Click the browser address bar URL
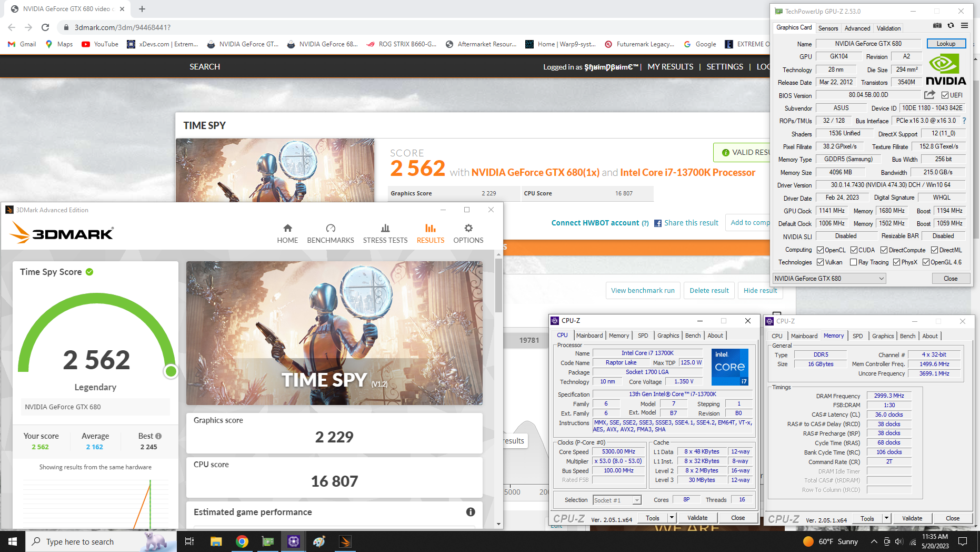The image size is (980, 552). point(123,27)
